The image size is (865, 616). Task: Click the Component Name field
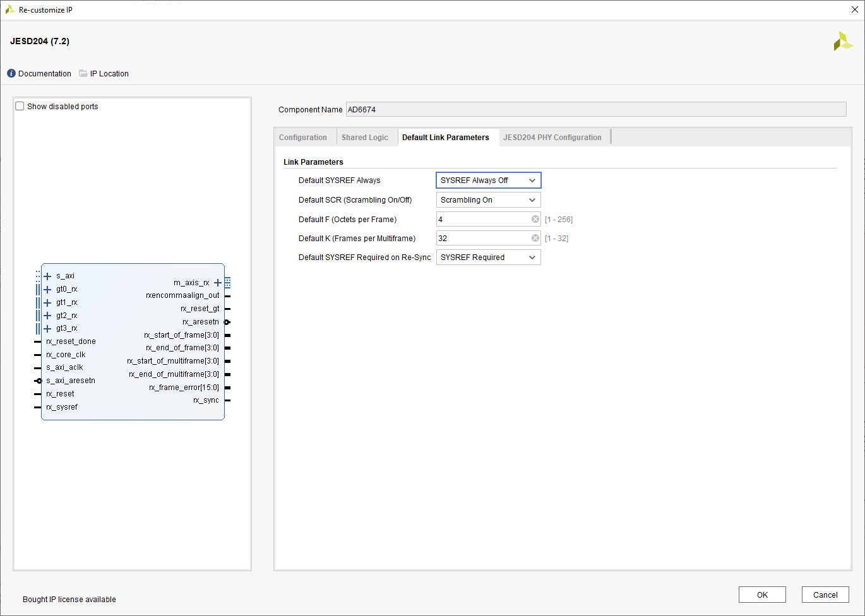pos(595,109)
